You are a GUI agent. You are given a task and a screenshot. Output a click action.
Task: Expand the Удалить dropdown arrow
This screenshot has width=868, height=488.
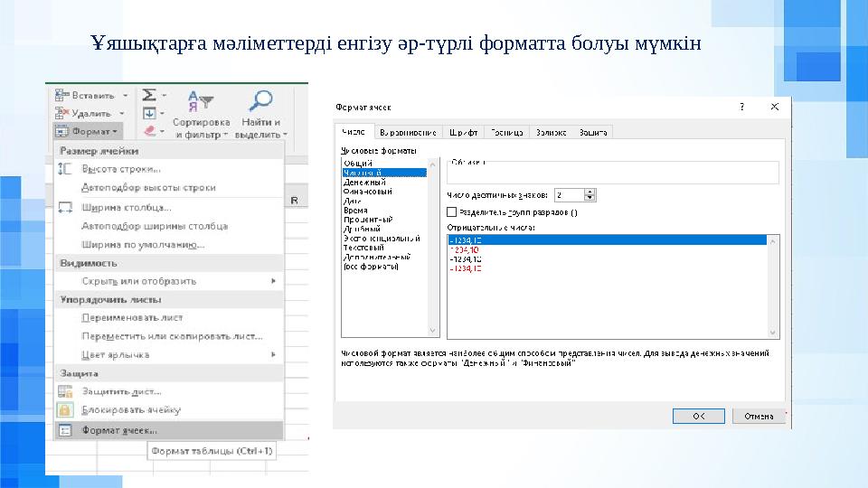pyautogui.click(x=122, y=114)
